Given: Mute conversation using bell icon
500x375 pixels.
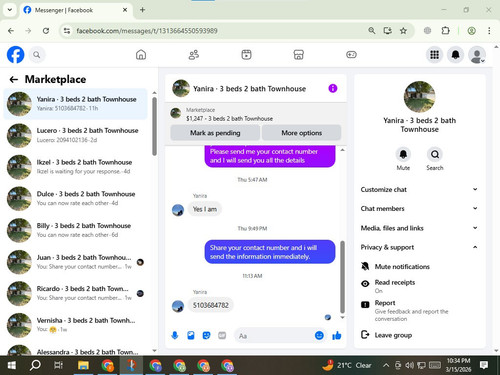Looking at the screenshot, I should [x=403, y=154].
